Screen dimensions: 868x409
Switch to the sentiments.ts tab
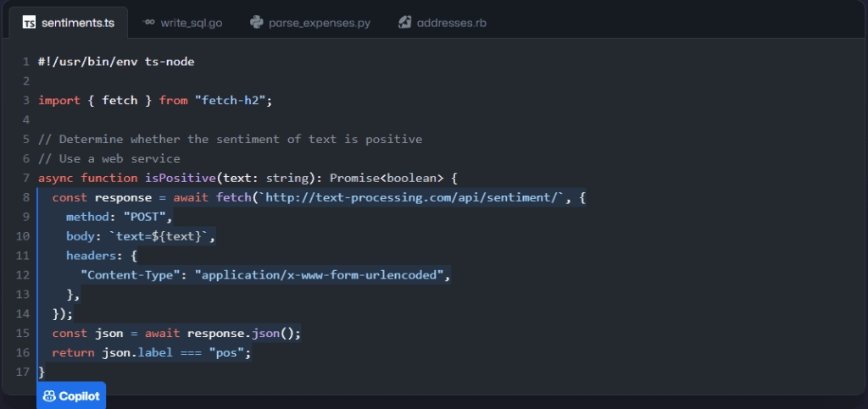69,23
